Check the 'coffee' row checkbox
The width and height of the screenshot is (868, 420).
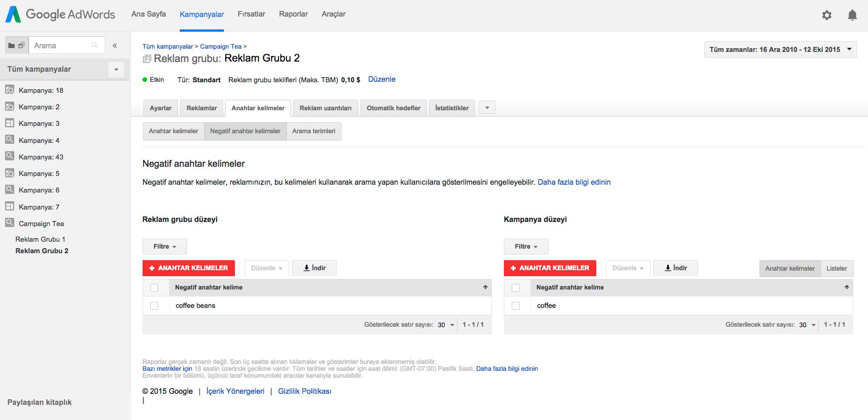(515, 306)
